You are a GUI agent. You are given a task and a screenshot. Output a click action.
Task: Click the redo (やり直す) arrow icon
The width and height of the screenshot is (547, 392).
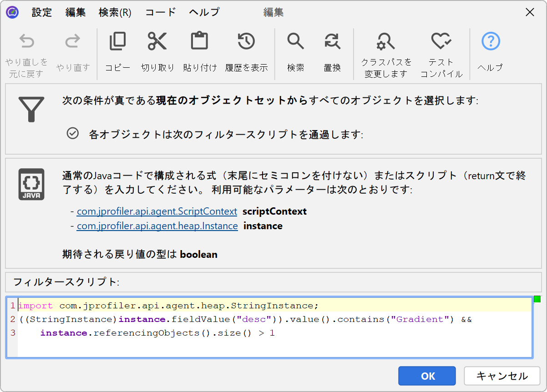click(73, 42)
